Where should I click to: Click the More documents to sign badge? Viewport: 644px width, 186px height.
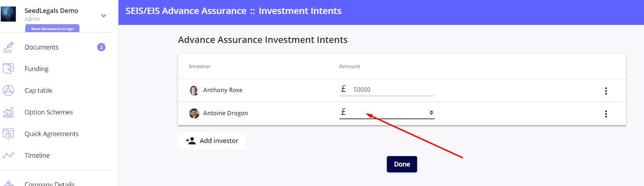click(x=52, y=29)
